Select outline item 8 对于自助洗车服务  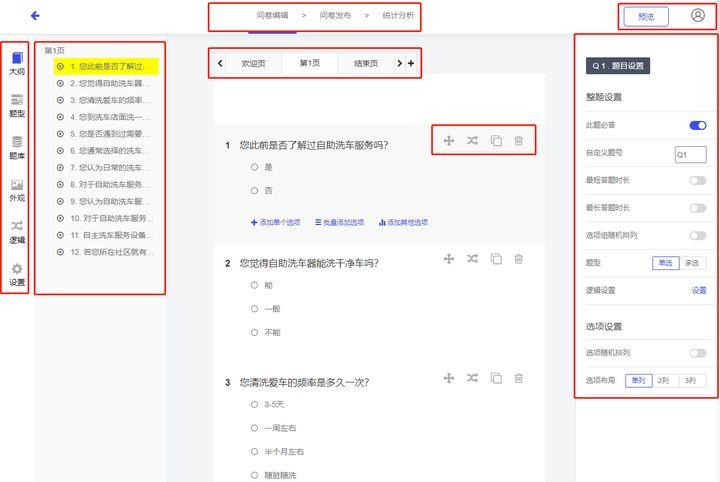coord(106,185)
